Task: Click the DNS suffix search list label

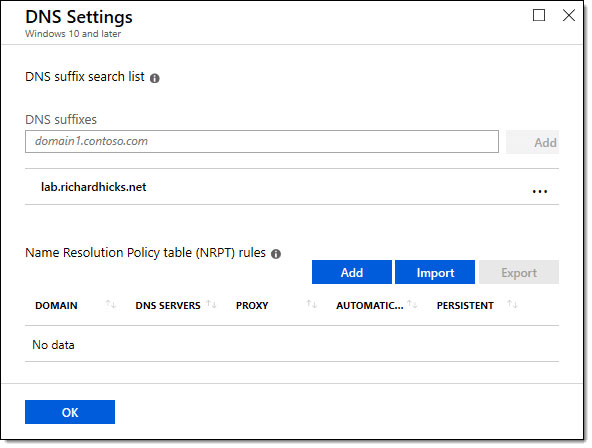Action: pos(85,77)
